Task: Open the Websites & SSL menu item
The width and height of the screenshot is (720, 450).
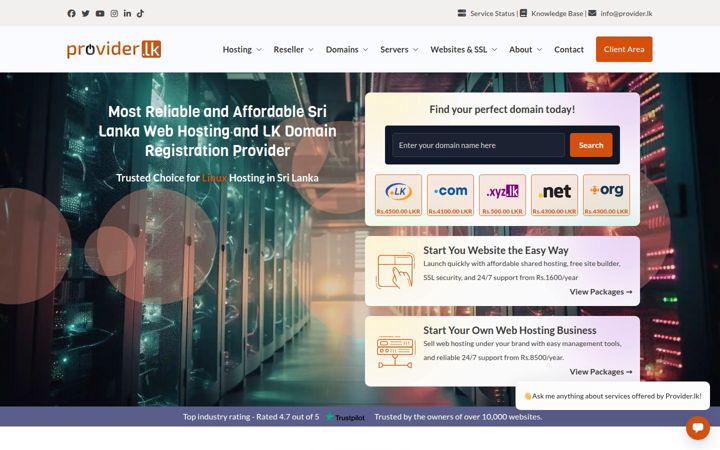Action: coord(458,50)
